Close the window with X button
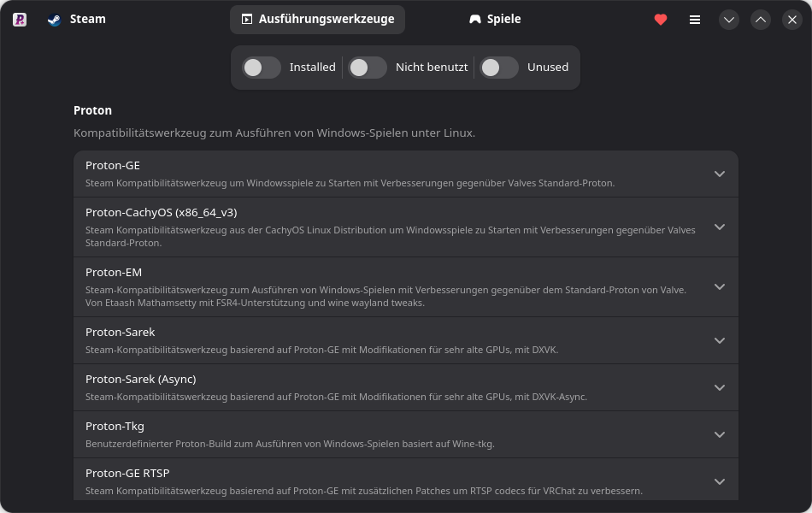Screen dimensions: 812x513 791,20
